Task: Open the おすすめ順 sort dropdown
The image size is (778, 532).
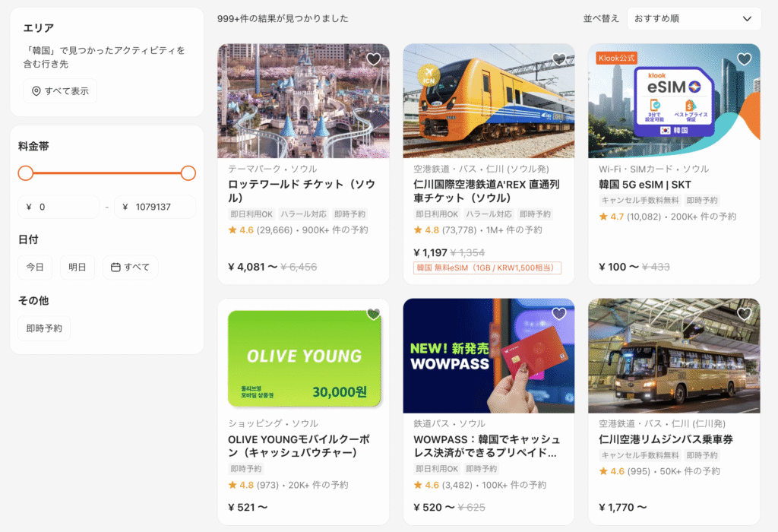Action: 694,19
